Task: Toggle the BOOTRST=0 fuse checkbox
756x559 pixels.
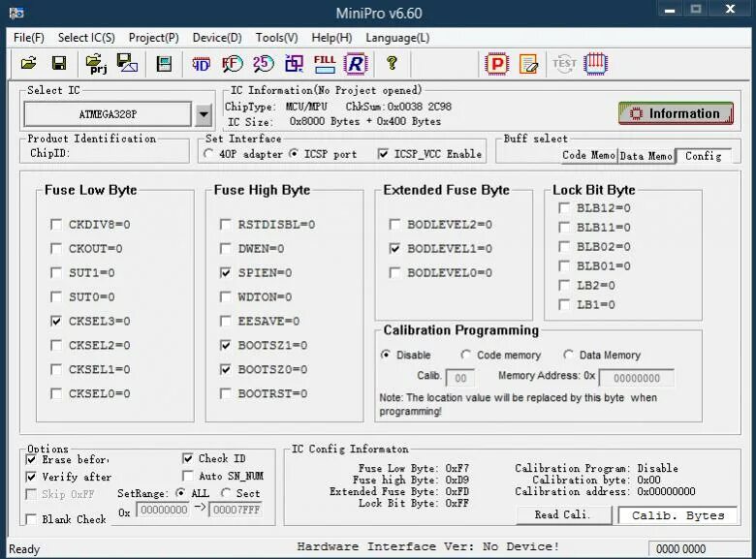Action: 225,393
